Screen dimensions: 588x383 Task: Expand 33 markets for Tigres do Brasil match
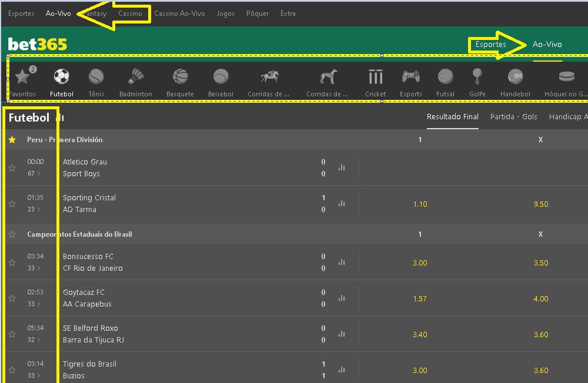[34, 375]
